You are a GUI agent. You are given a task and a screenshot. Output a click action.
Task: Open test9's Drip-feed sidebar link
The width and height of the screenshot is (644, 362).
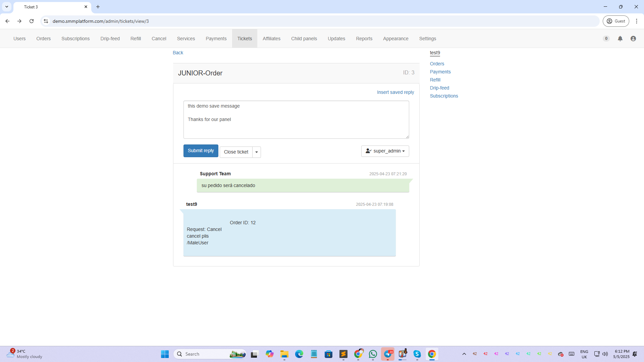click(x=439, y=88)
